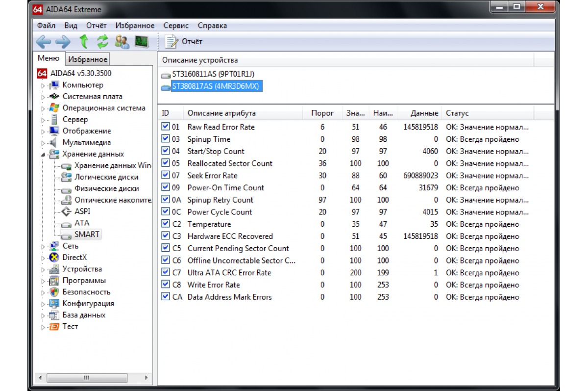Uncheck the 09 Power-On Time Count checkbox
The height and width of the screenshot is (391, 588).
point(166,187)
